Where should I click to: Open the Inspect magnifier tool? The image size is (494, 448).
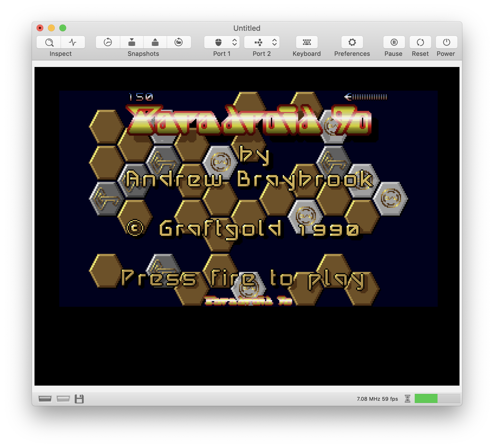pyautogui.click(x=49, y=42)
